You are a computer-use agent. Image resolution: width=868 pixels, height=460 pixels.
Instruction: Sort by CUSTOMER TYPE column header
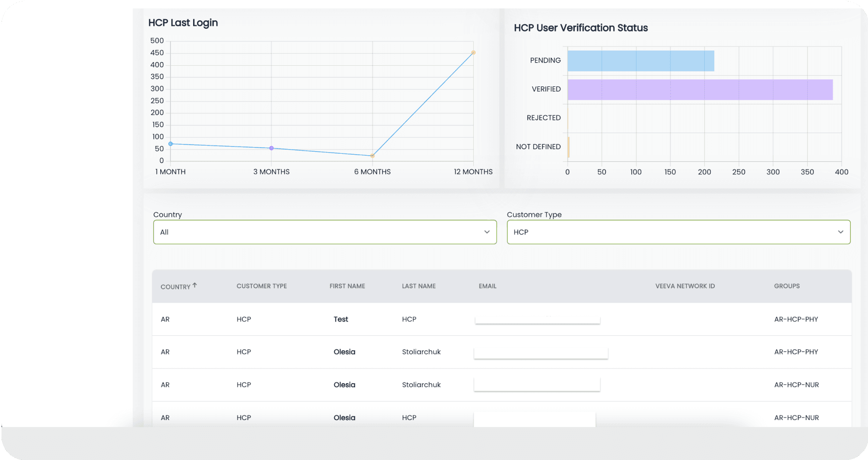point(261,286)
